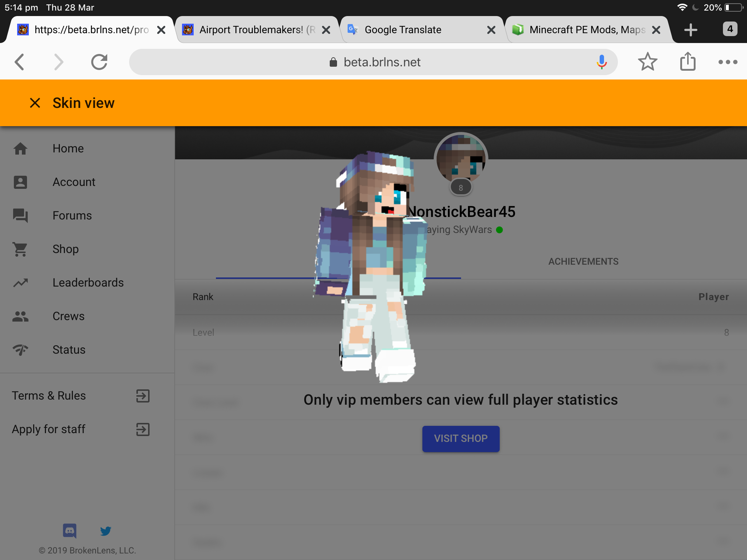Screen dimensions: 747x560
Task: Click the Account person icon
Action: click(x=20, y=182)
